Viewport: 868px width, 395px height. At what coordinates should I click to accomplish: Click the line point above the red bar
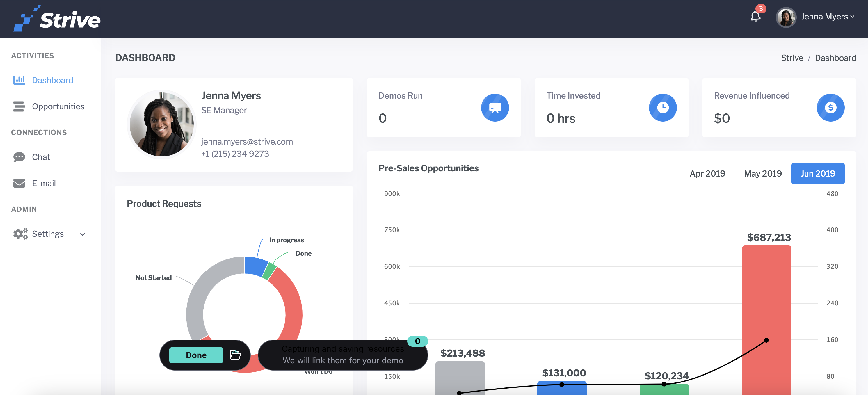click(766, 340)
